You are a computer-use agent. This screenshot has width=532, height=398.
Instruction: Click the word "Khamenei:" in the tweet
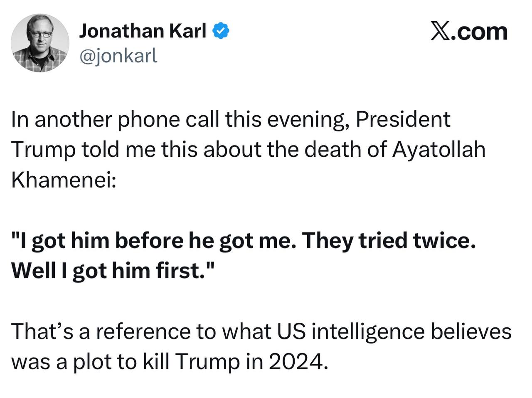click(64, 180)
